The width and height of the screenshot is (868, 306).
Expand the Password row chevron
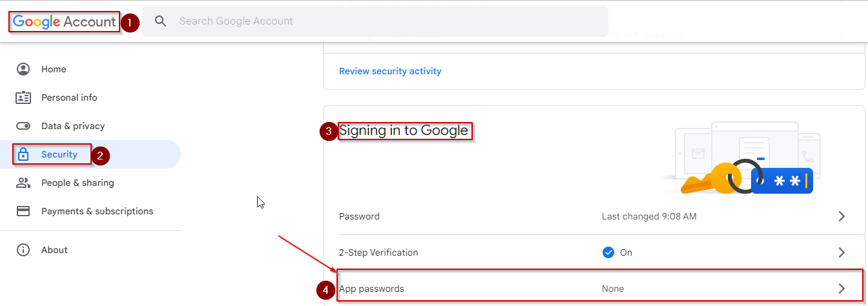841,216
